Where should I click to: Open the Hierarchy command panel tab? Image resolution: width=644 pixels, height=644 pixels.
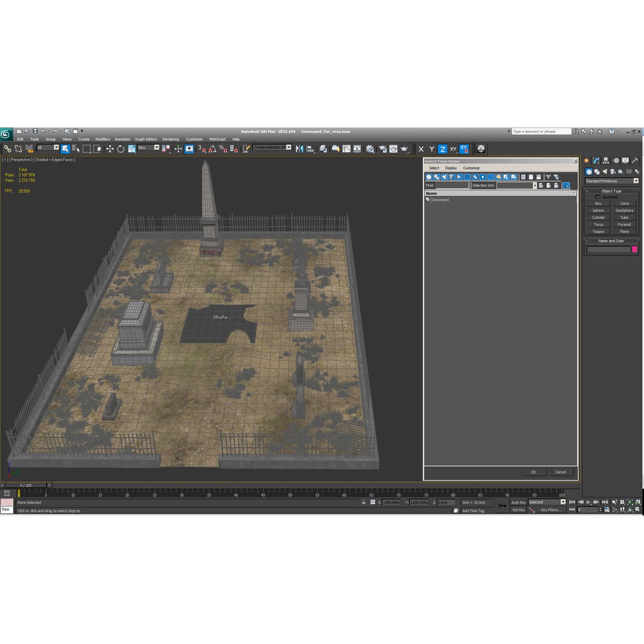coord(606,160)
